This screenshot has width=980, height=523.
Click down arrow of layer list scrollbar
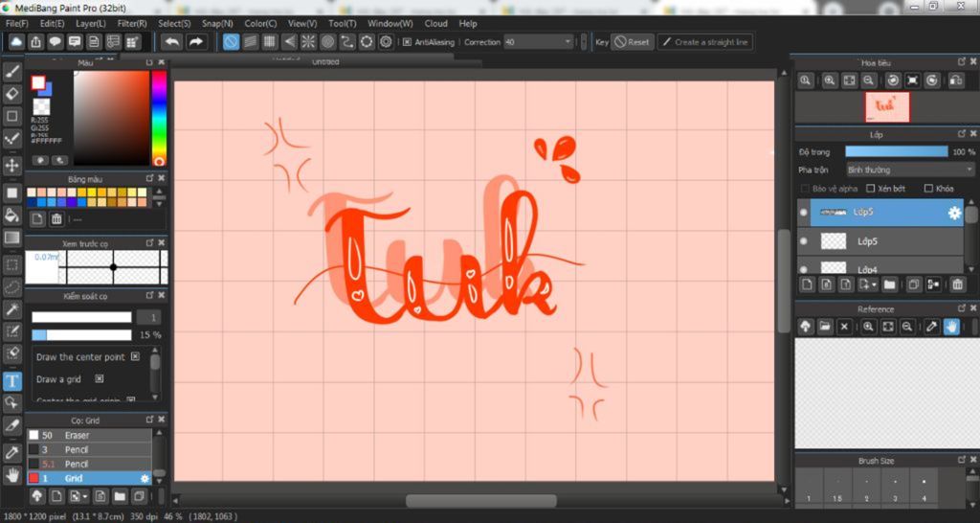(x=971, y=269)
